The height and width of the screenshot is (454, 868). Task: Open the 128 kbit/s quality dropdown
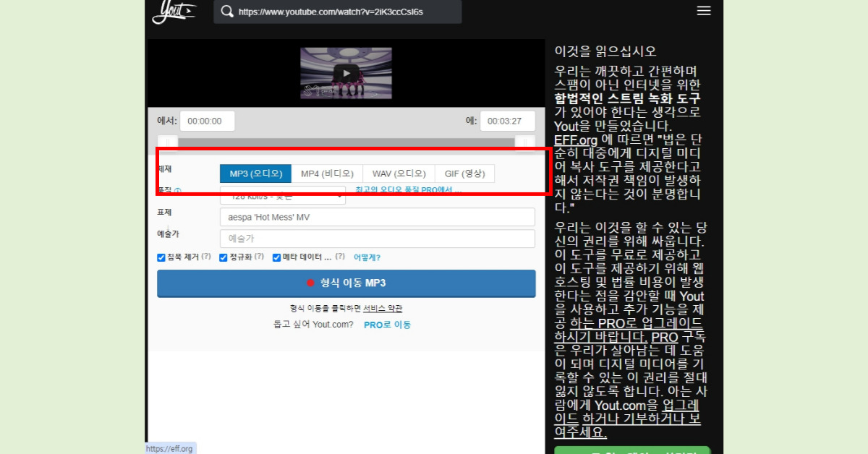[x=283, y=196]
